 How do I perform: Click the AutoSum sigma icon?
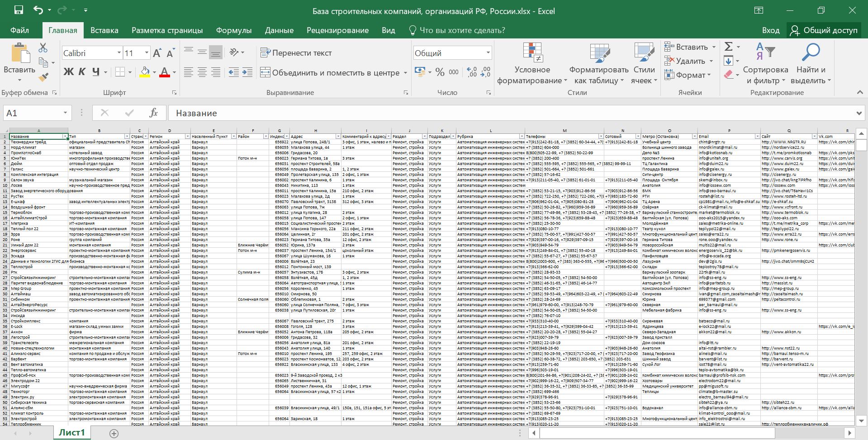pos(728,47)
